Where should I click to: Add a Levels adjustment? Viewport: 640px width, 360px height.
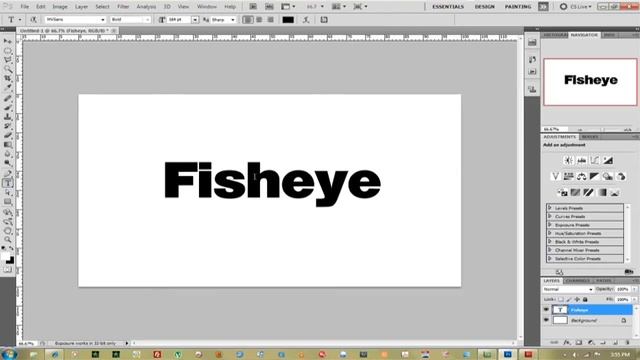[x=581, y=160]
